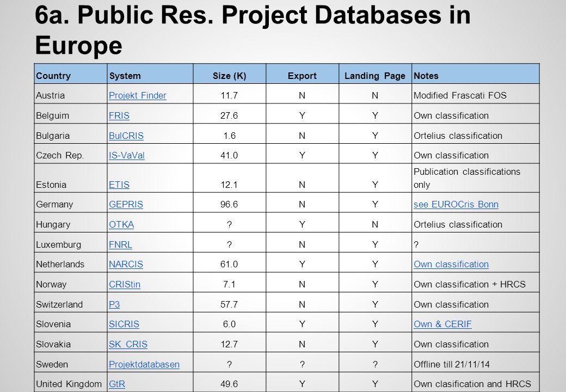
Task: Open the Projekt Finder link
Action: pos(138,95)
